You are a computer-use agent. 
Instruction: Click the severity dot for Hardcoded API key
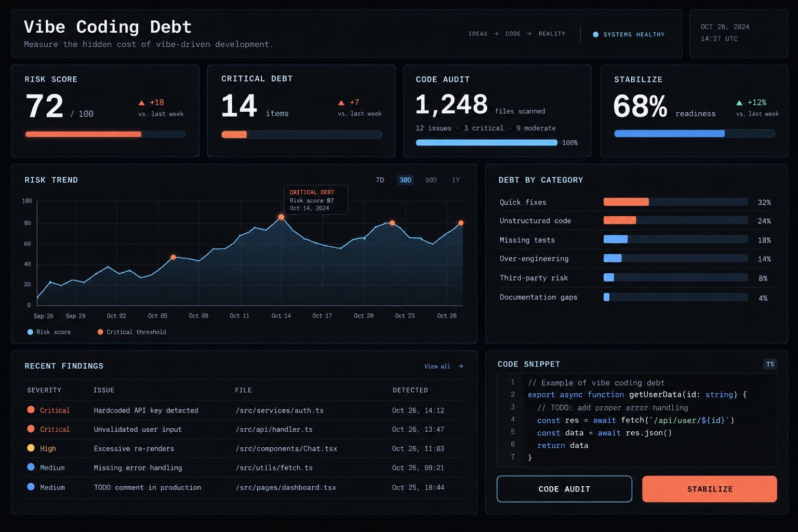(31, 410)
